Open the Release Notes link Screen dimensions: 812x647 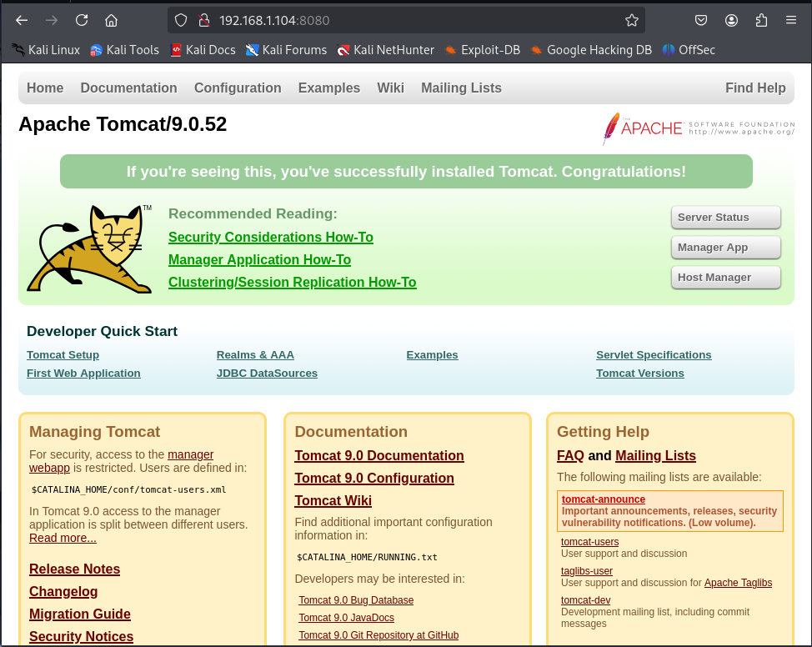coord(74,569)
